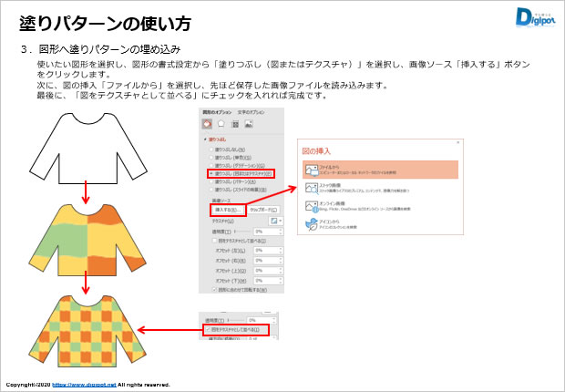Select the Size & Properties icon
Screen dimensions: 565x392
234,124
